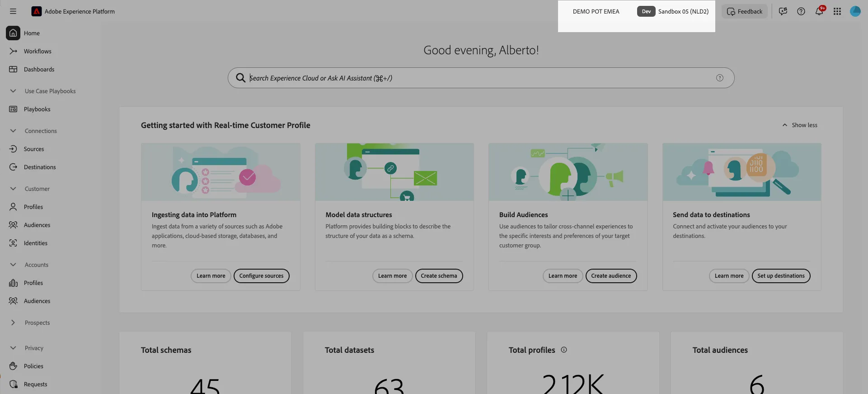Collapse the Use Case Playbooks section
Image resolution: width=868 pixels, height=394 pixels.
click(x=13, y=91)
